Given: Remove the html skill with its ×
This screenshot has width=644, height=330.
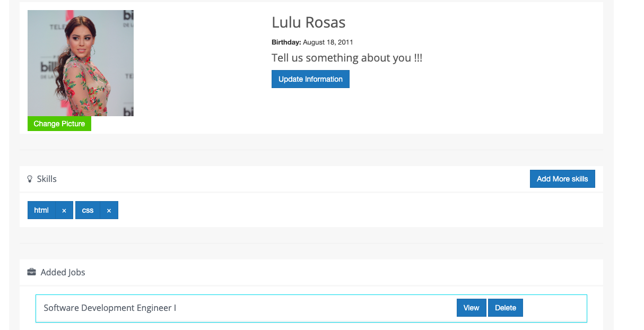Looking at the screenshot, I should pyautogui.click(x=64, y=211).
